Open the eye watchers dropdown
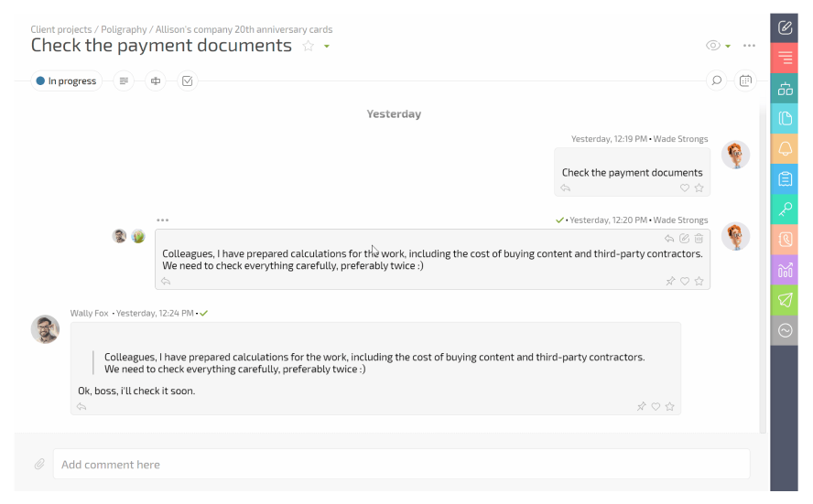Image resolution: width=813 pixels, height=504 pixels. 718,46
